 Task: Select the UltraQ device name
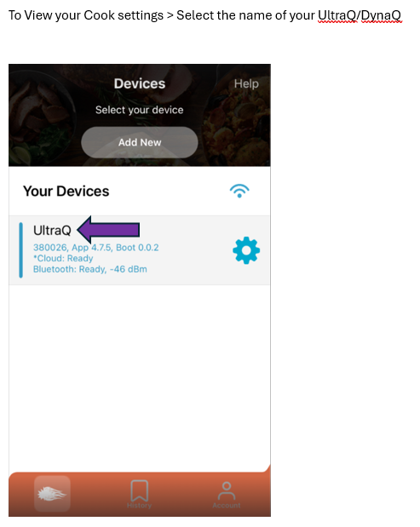(x=52, y=231)
